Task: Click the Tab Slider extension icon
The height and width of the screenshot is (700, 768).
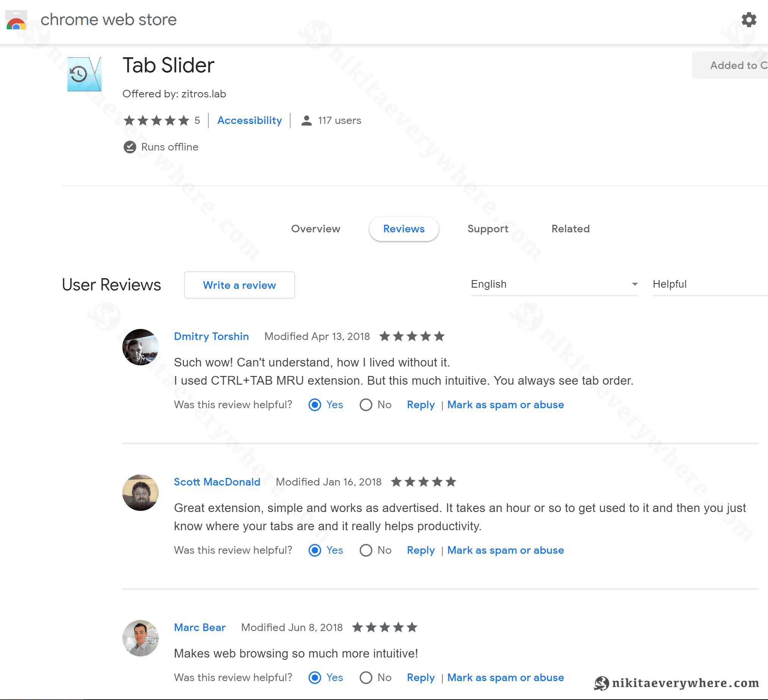Action: pos(84,74)
